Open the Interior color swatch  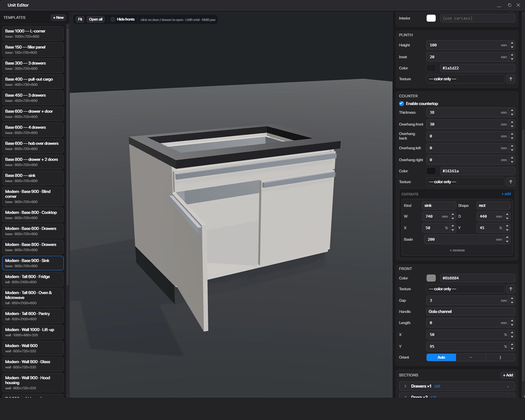(x=431, y=18)
